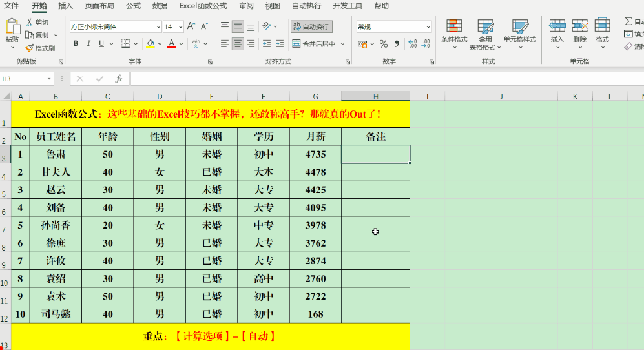Open Conditional Formatting (条件格式)
The image size is (644, 350).
click(454, 35)
